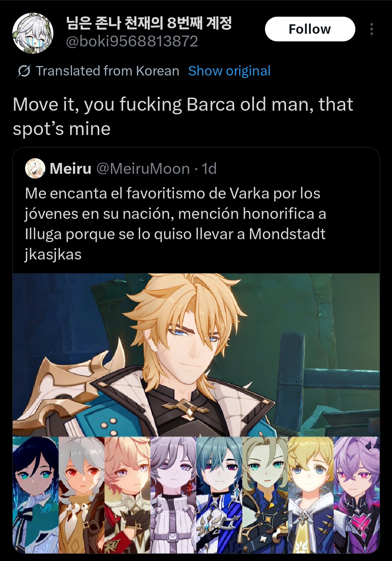This screenshot has height=561, width=392.
Task: Open the large image of blond-haired character
Action: (196, 355)
